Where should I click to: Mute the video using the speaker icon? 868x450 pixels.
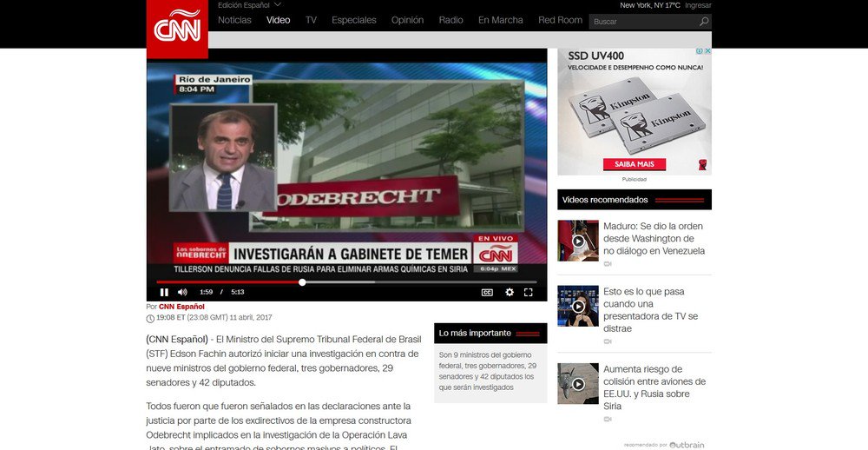click(182, 292)
